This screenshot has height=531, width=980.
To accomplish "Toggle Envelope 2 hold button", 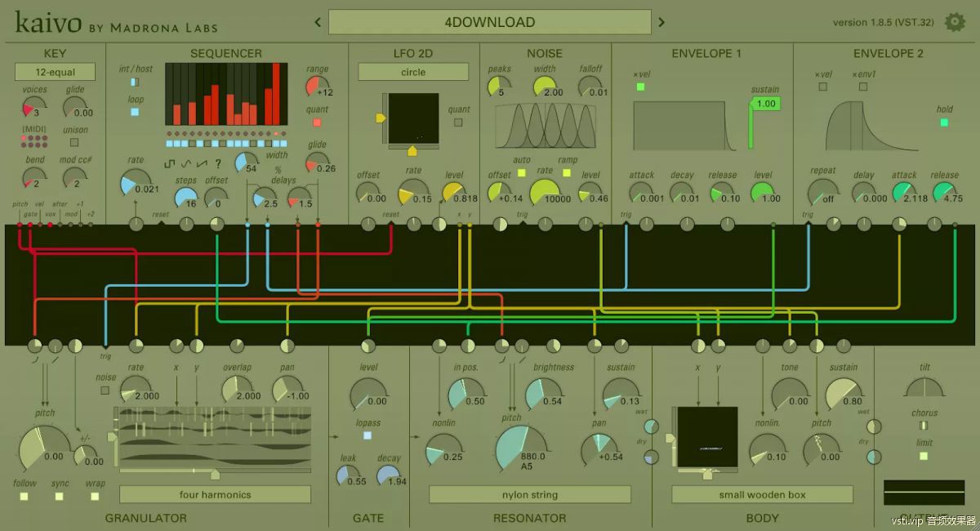I will [x=944, y=123].
